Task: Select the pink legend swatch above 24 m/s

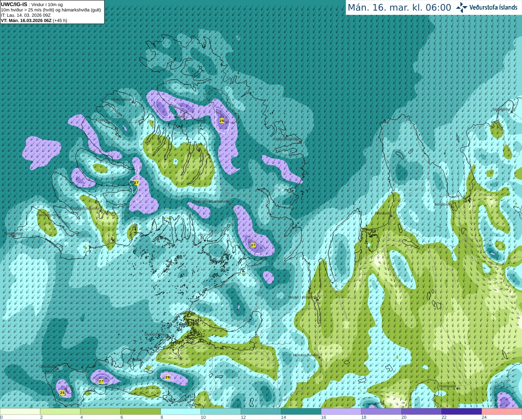Action: [502, 411]
